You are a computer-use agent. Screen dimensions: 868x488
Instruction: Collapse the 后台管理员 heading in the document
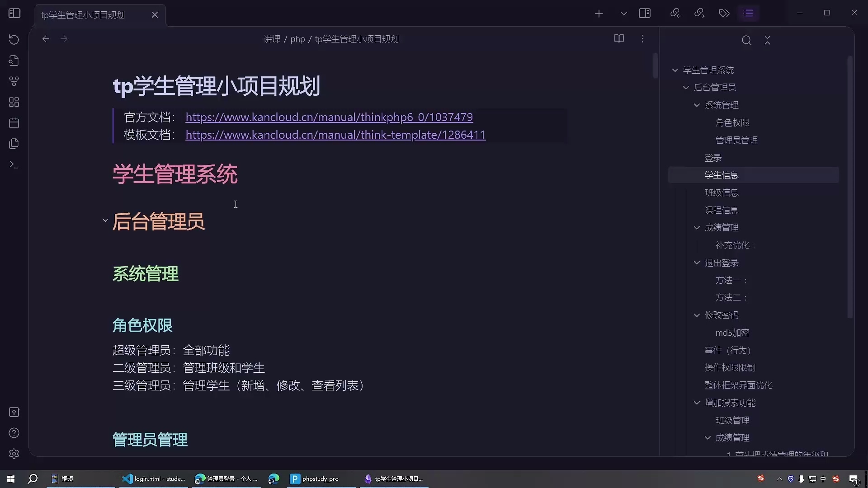(x=105, y=221)
